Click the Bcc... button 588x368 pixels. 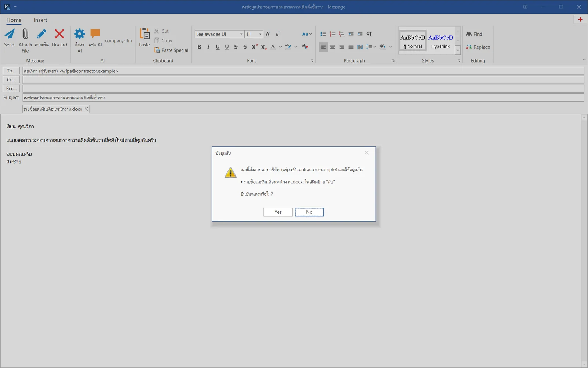(x=11, y=88)
